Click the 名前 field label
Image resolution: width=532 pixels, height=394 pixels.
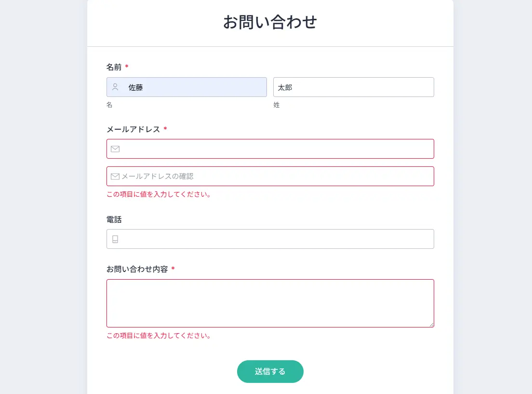coord(114,67)
